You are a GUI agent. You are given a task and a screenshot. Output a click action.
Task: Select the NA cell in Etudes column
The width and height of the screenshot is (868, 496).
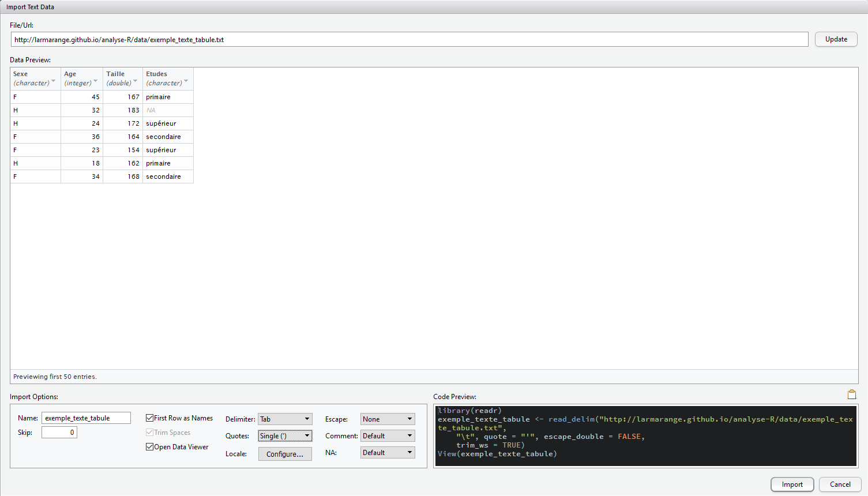[168, 110]
